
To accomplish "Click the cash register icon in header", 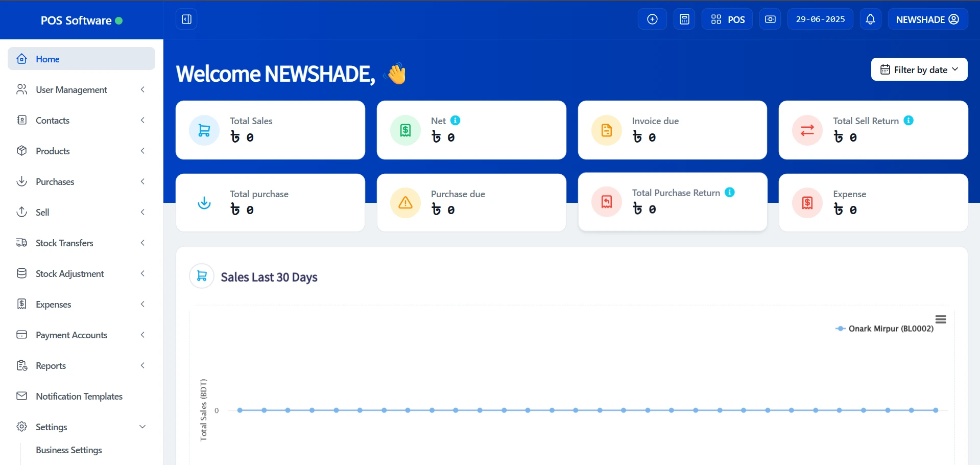I will pos(770,19).
